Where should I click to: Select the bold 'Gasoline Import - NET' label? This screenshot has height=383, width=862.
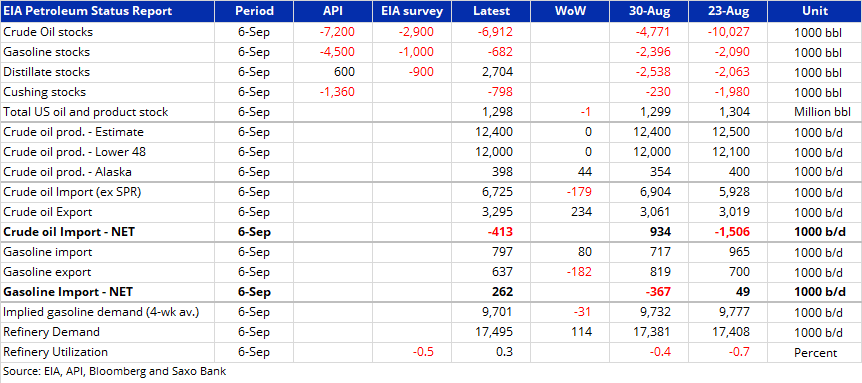68,292
